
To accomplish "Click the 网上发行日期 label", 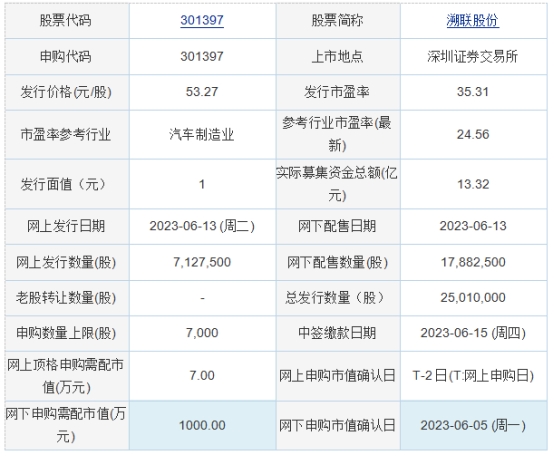I will click(x=66, y=226).
